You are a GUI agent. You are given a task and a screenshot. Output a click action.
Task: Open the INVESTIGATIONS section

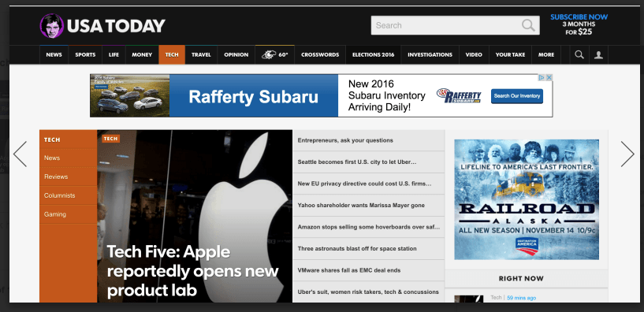[x=430, y=54]
